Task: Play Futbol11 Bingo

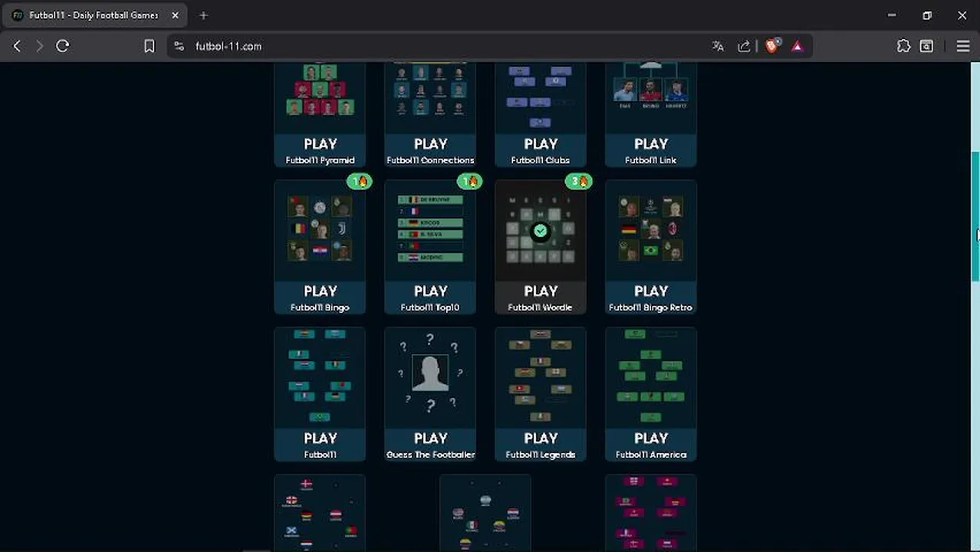Action: [x=320, y=291]
